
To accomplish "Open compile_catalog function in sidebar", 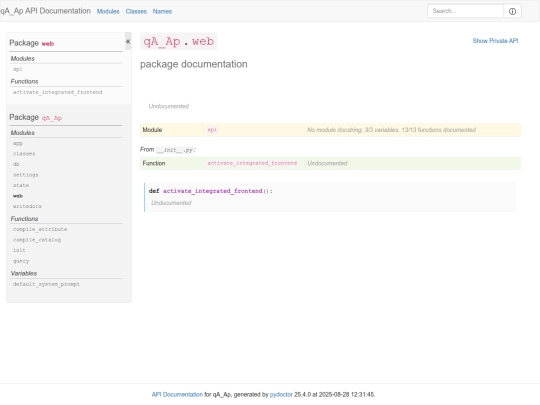I will (x=37, y=240).
